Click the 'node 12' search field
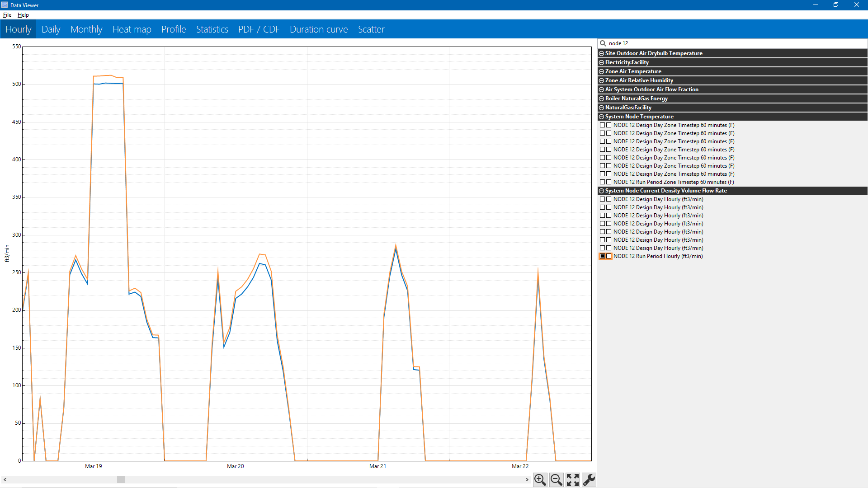The image size is (868, 488). point(732,43)
